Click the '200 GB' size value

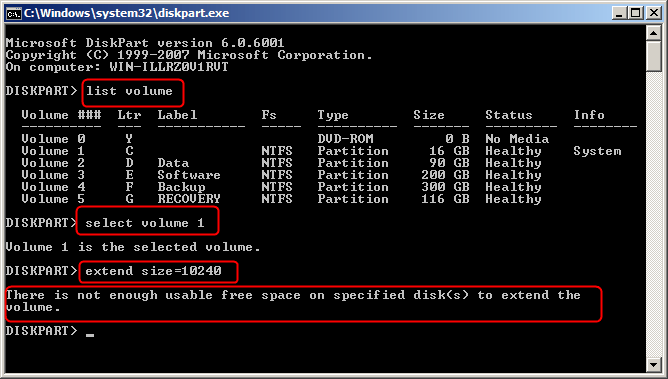coord(445,175)
